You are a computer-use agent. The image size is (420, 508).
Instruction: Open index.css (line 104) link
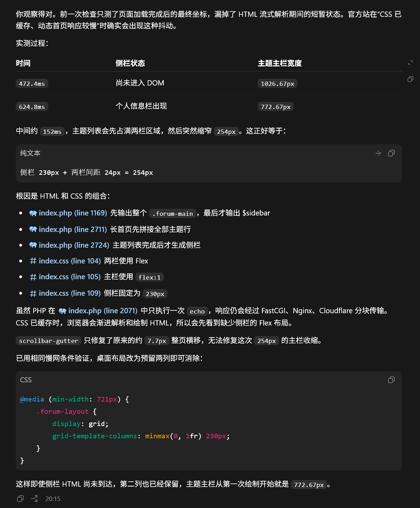coord(70,261)
